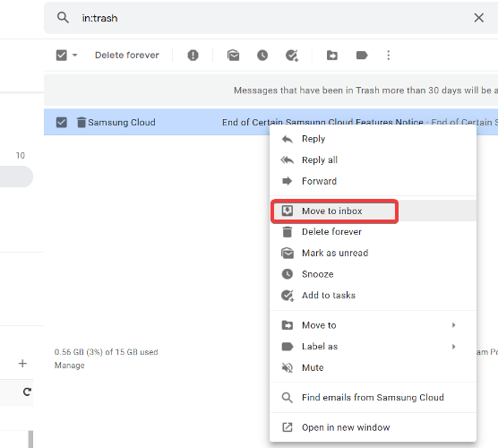
Task: Click the Add to tasks toolbar icon
Action: point(292,56)
